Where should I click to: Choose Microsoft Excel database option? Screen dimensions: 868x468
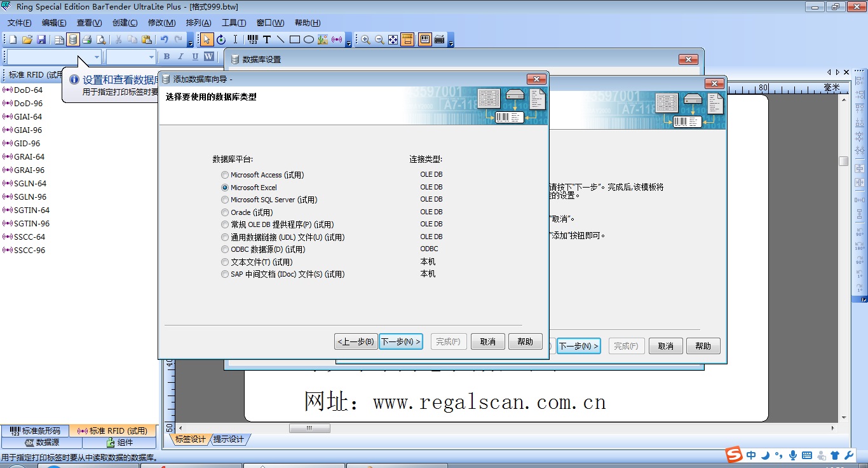pos(249,188)
